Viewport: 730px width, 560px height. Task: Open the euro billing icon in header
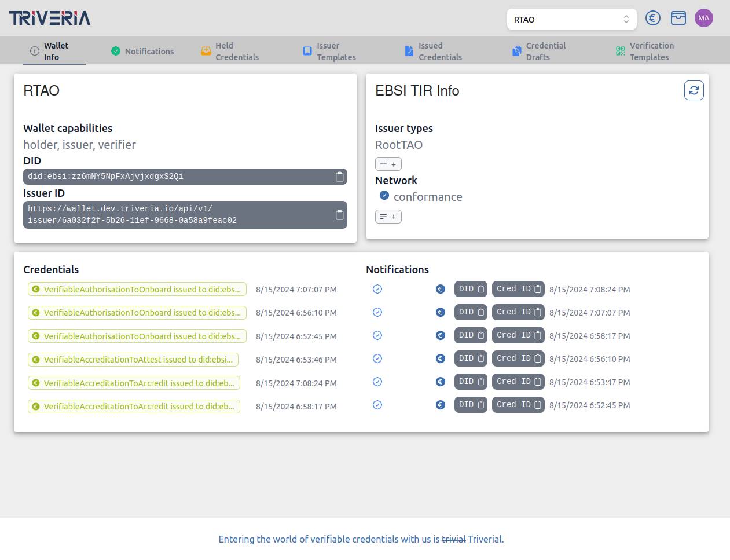[x=653, y=19]
